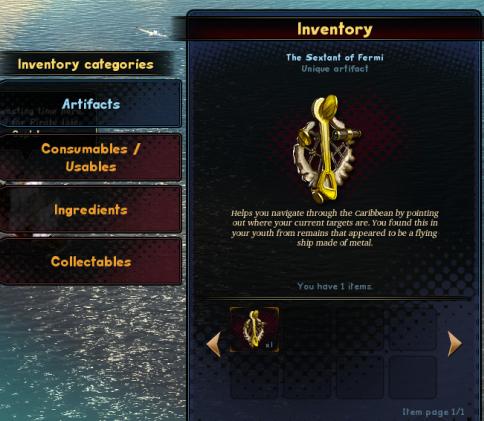Image resolution: width=484 pixels, height=421 pixels.
Task: Go to next item page with right arrow
Action: pos(455,344)
